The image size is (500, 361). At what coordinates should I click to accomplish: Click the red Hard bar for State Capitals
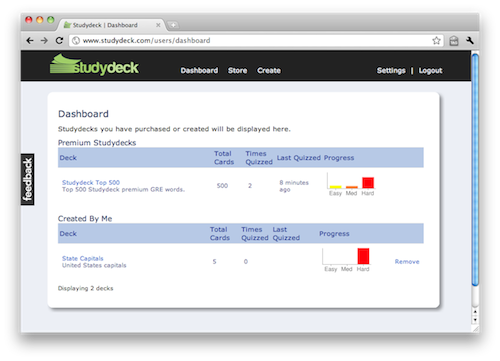coord(363,256)
